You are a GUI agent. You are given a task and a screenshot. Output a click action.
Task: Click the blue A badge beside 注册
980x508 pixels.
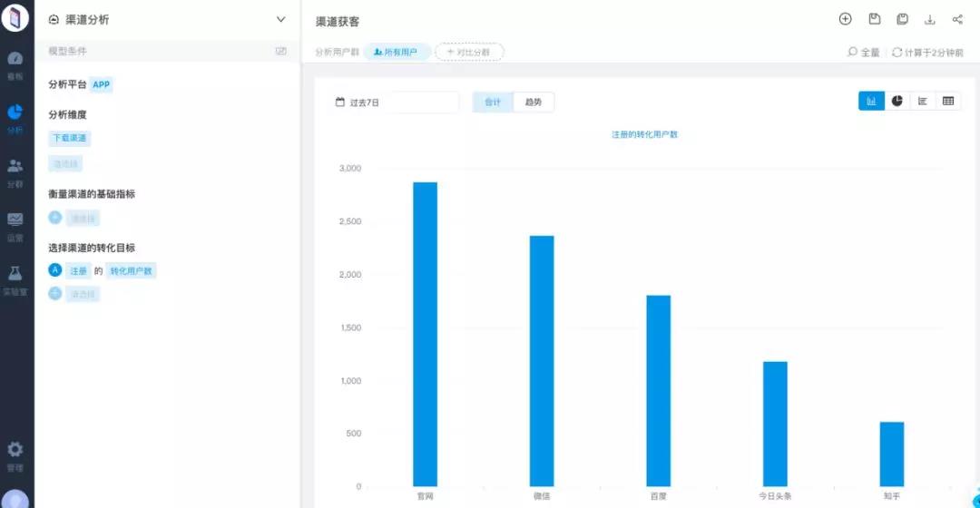click(55, 270)
